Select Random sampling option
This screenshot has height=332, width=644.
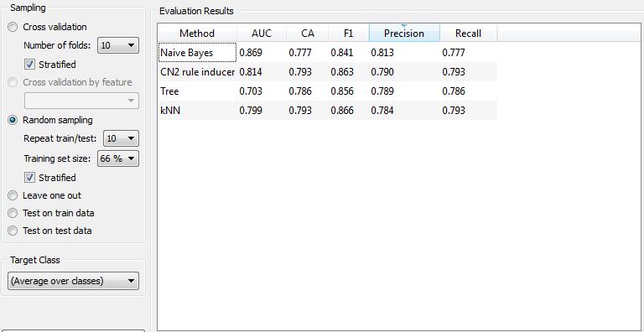pos(13,120)
